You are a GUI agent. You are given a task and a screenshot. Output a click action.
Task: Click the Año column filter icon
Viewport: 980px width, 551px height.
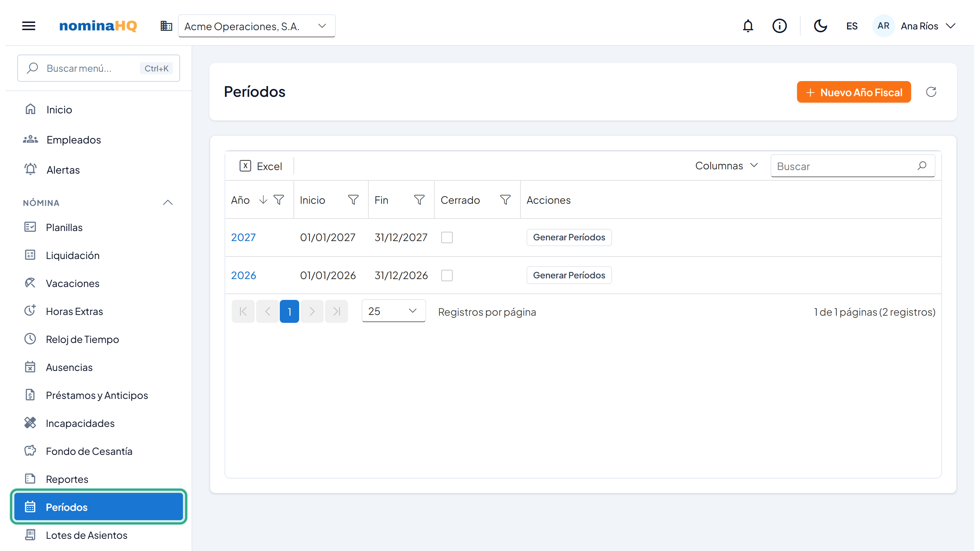tap(279, 200)
